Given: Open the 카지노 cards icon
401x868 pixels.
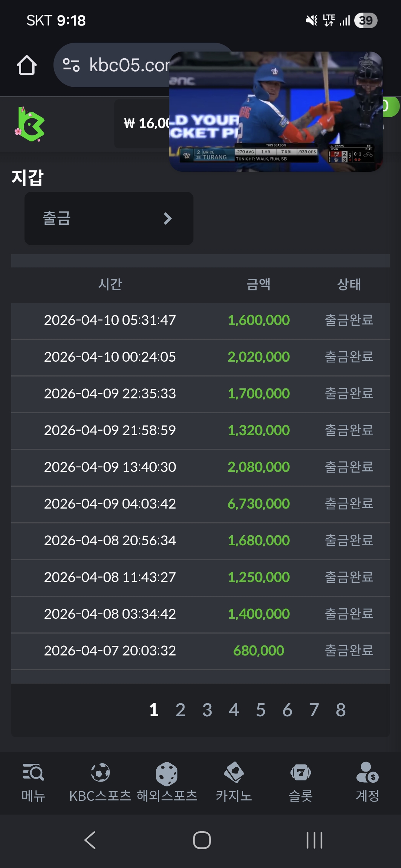Looking at the screenshot, I should coord(234,773).
